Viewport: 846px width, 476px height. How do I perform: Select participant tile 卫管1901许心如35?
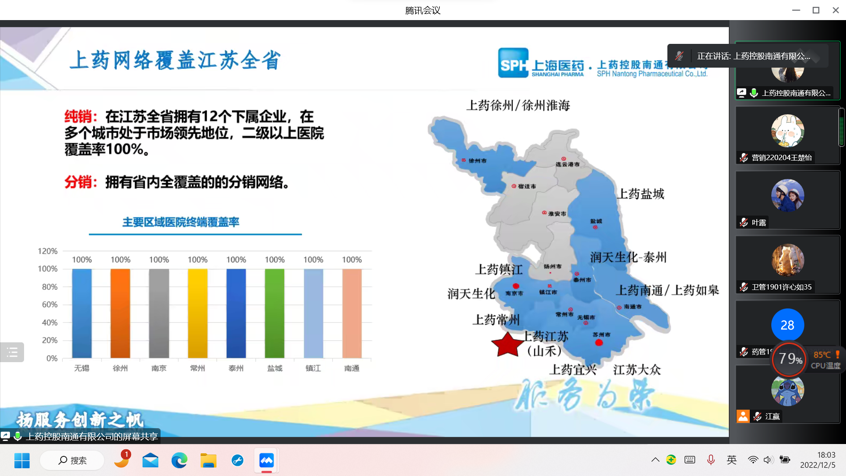click(x=787, y=264)
